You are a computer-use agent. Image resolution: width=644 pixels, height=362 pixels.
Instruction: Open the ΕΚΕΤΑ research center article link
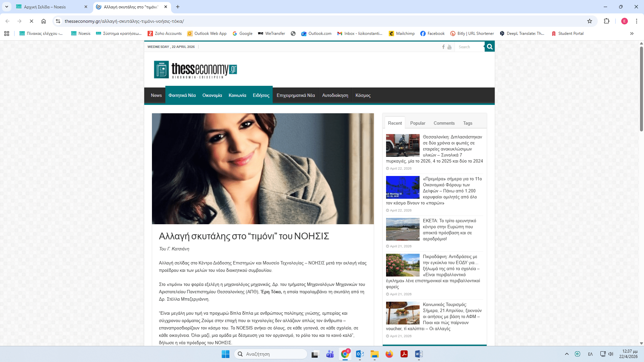click(449, 230)
